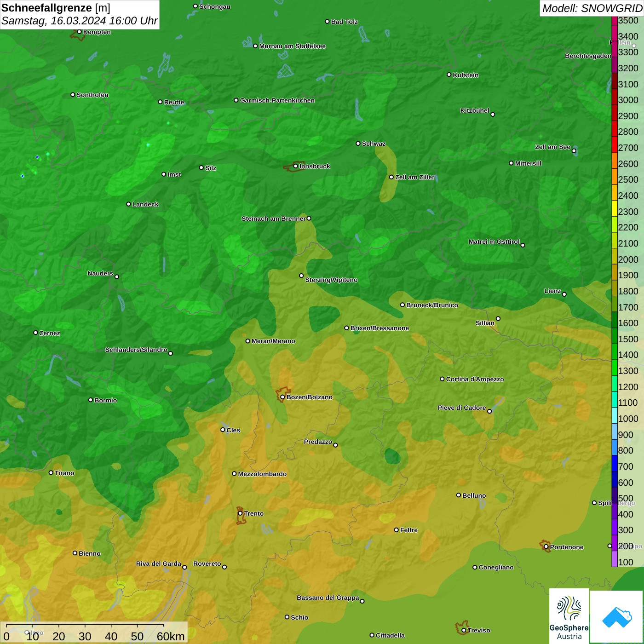Click the Pieve di Cadore label

(462, 408)
